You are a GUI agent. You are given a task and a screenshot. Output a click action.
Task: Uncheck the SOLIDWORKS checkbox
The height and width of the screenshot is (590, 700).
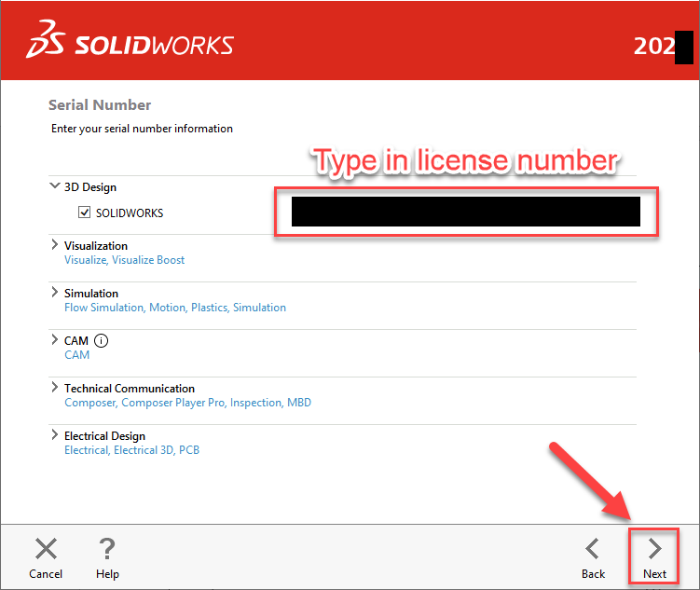pyautogui.click(x=85, y=212)
